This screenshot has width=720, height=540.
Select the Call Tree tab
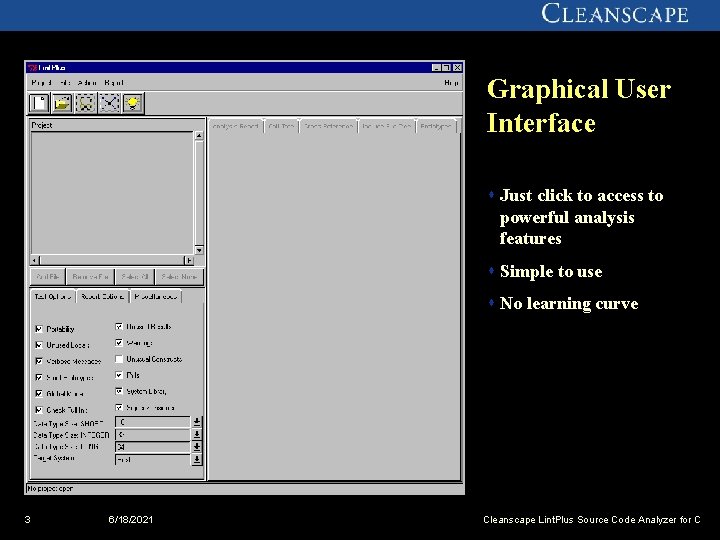[281, 126]
